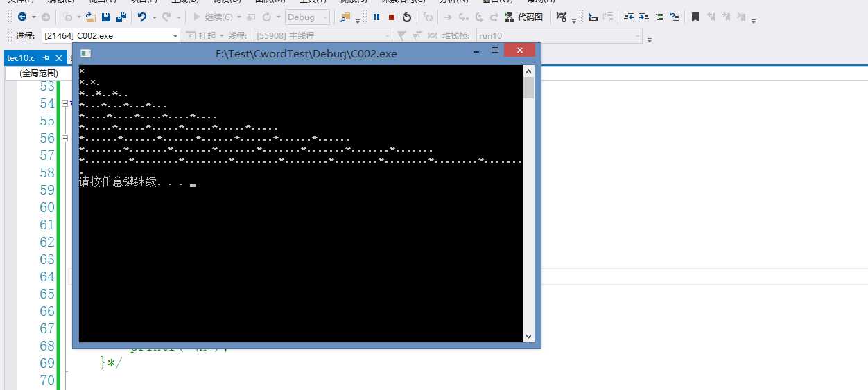Viewport: 868px width, 390px height.
Task: Open the console window system menu icon
Action: click(85, 53)
